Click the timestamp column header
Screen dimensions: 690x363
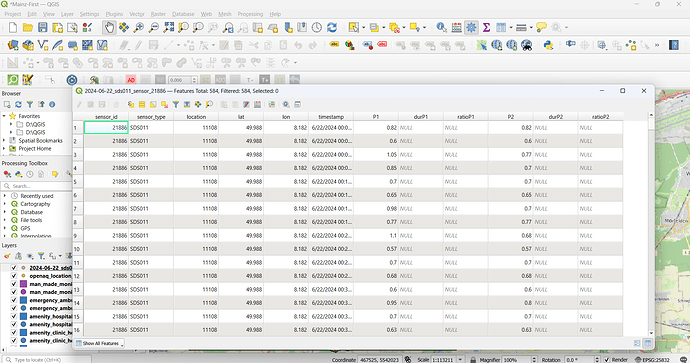coord(331,117)
